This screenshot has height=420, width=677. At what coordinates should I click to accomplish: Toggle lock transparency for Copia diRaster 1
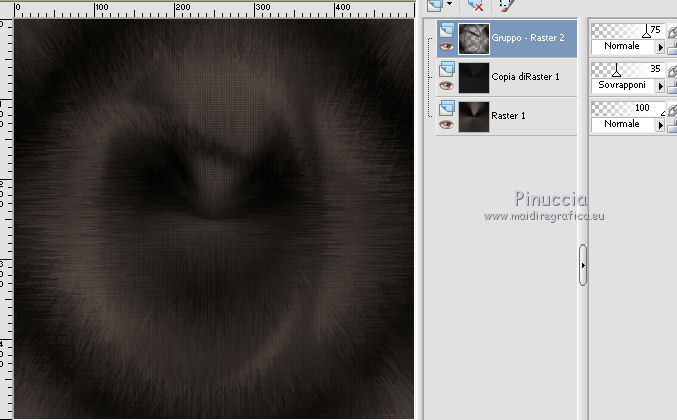tap(672, 87)
